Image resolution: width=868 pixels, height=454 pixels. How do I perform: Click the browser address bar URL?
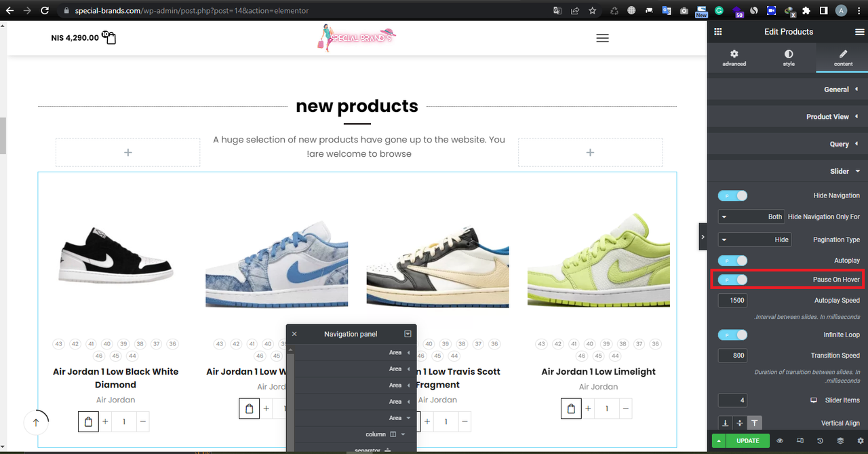pos(192,11)
